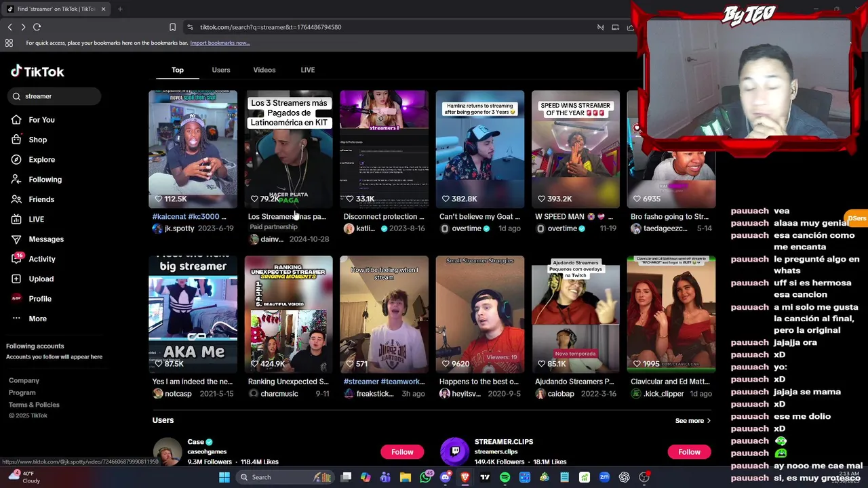Open Messages icon in sidebar

pyautogui.click(x=16, y=239)
